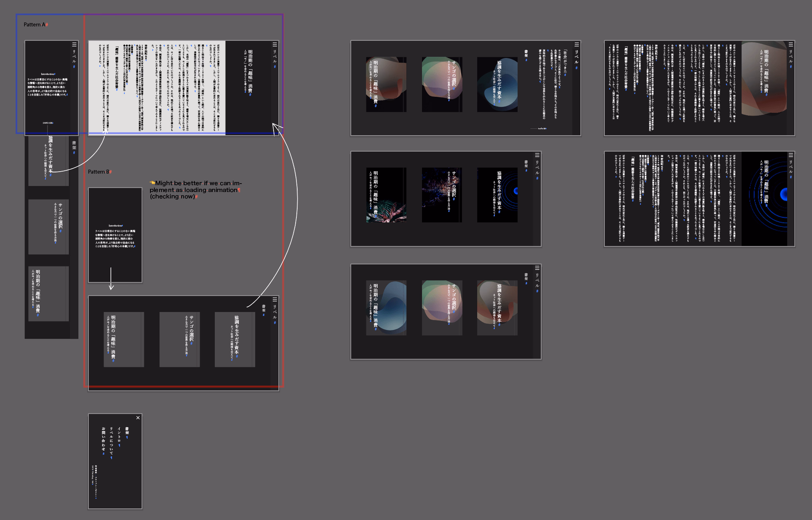Open hamburger menu on Pattern B bookshelf screen
This screenshot has height=520, width=812.
(275, 299)
